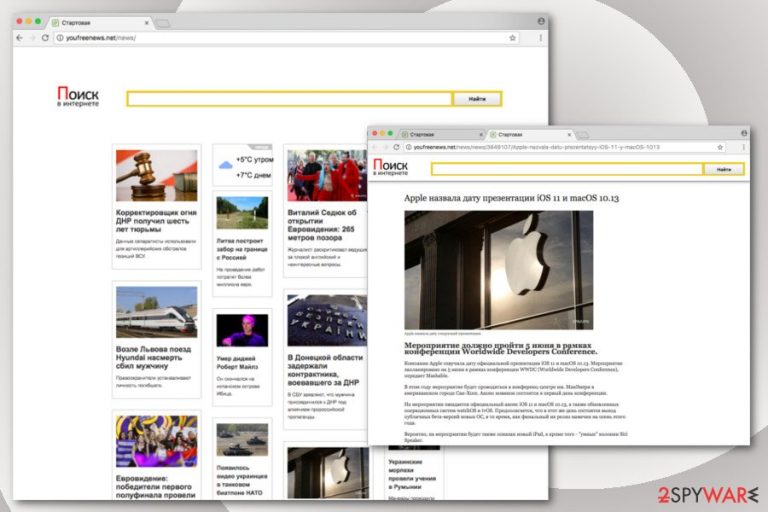The height and width of the screenshot is (512, 768).
Task: Focus the large yellow search field
Action: point(289,99)
